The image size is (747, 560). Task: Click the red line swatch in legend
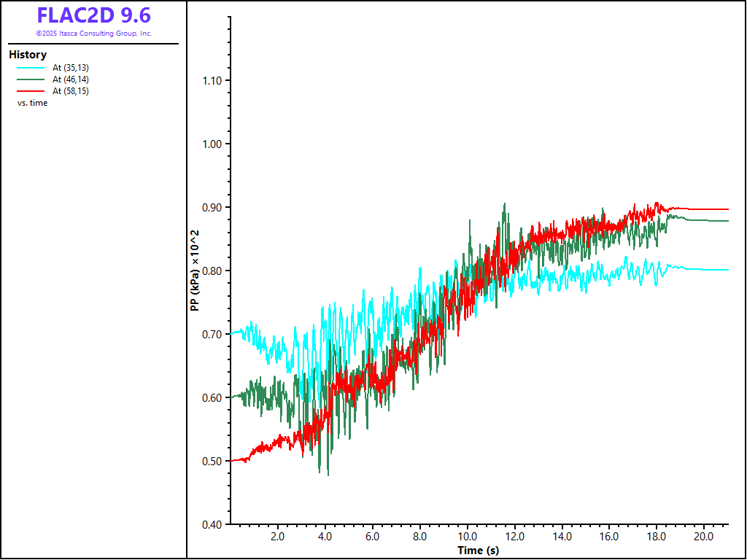click(30, 91)
